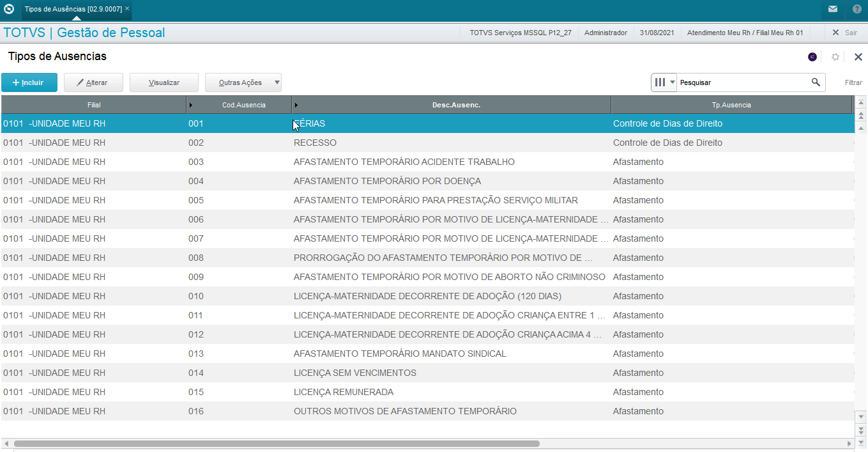
Task: Select the ABORTO NÃO CRIMINOSO row
Action: [x=427, y=277]
